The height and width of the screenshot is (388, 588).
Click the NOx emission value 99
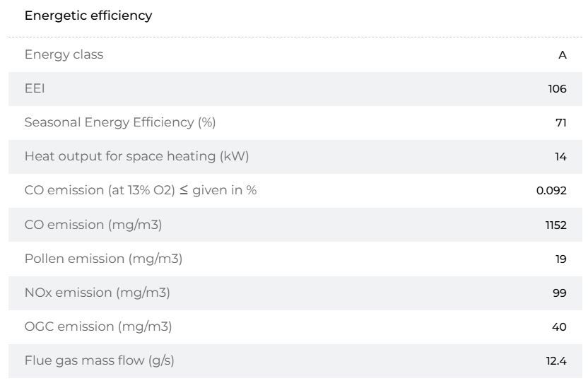coord(560,293)
